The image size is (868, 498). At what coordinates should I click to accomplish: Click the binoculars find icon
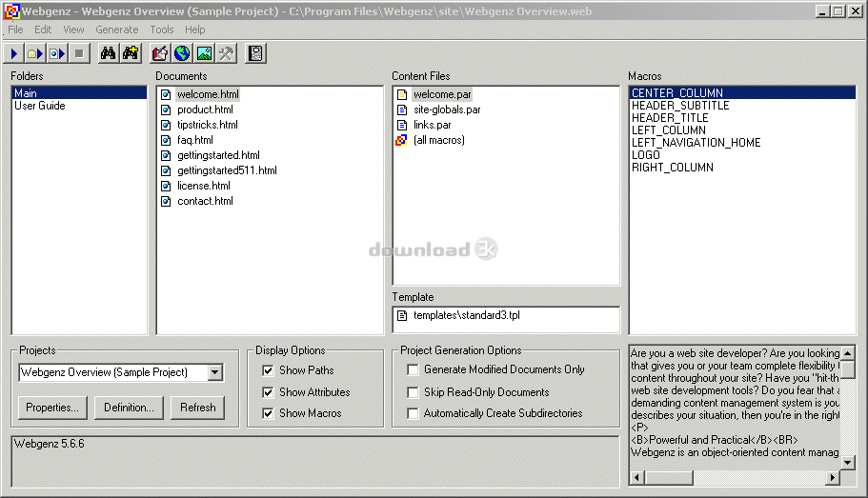point(108,53)
